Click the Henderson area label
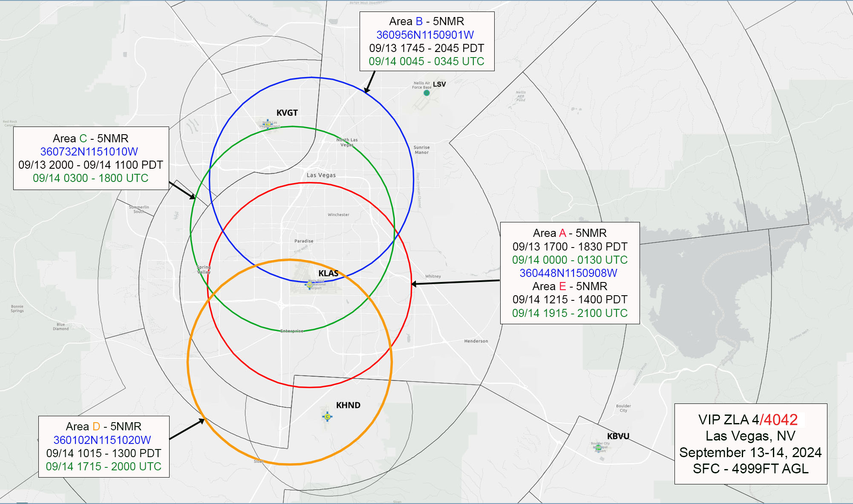853x504 pixels. coord(475,341)
